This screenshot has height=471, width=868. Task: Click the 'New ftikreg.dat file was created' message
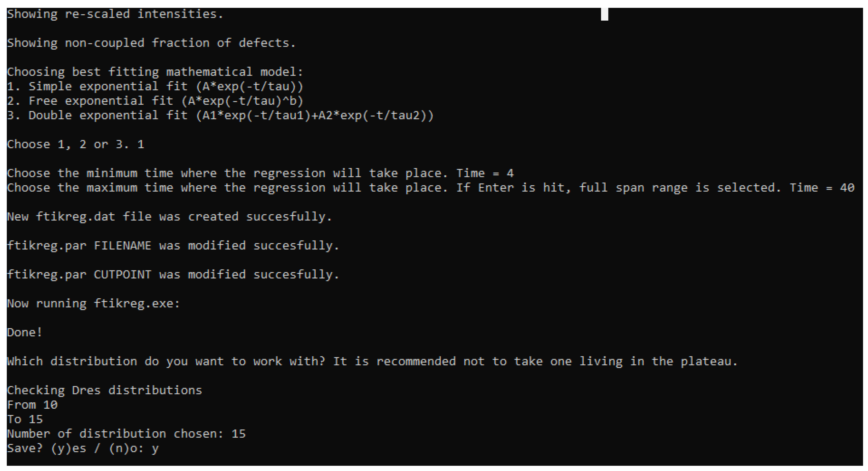pos(169,216)
